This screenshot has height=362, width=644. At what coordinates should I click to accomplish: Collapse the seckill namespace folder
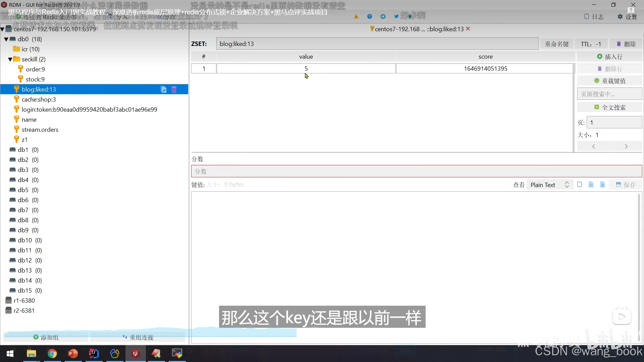pyautogui.click(x=10, y=59)
